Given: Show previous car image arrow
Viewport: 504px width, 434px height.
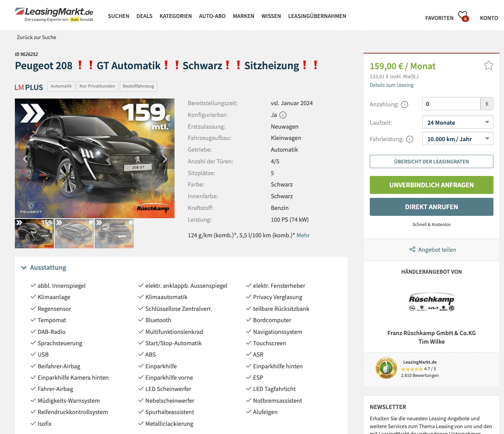Looking at the screenshot, I should 25,159.
